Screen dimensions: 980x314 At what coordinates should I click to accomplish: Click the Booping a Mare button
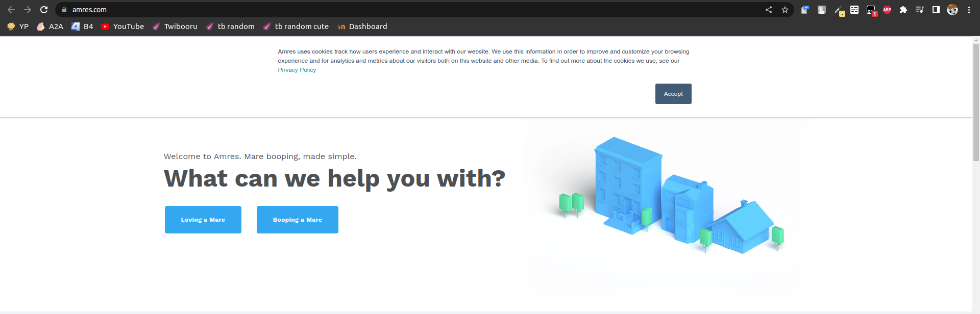click(x=298, y=220)
